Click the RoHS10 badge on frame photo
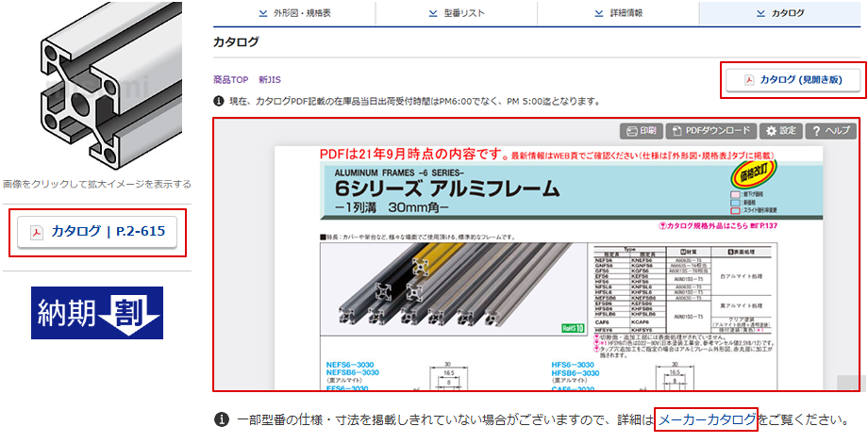Image resolution: width=868 pixels, height=443 pixels. tap(573, 327)
